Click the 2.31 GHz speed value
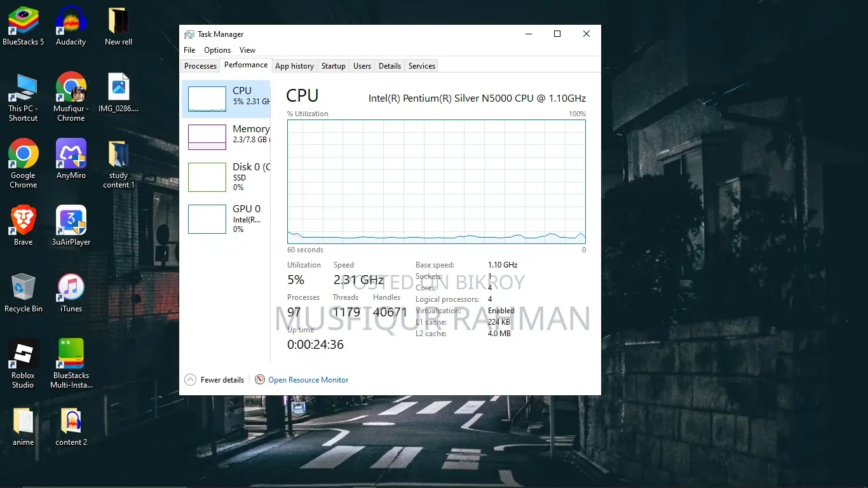This screenshot has width=868, height=488. [x=358, y=280]
